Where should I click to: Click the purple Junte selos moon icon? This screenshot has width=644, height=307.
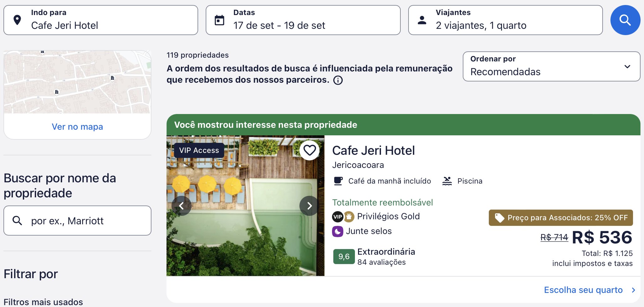[x=338, y=232]
